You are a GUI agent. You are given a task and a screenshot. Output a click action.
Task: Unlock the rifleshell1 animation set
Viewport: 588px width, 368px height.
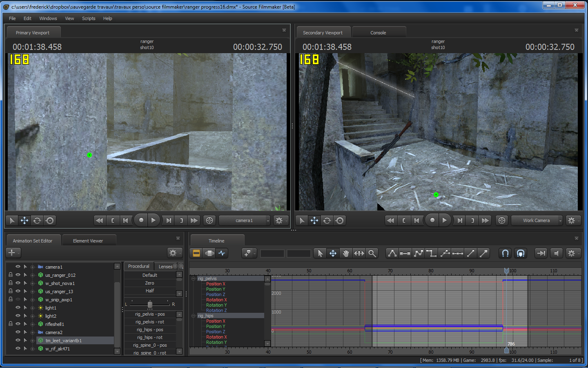coord(11,324)
